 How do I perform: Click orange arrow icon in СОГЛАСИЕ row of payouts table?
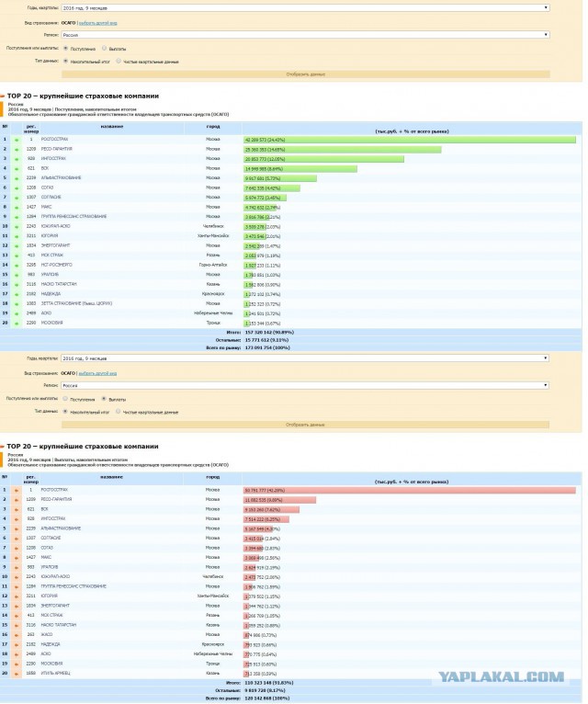coord(17,539)
